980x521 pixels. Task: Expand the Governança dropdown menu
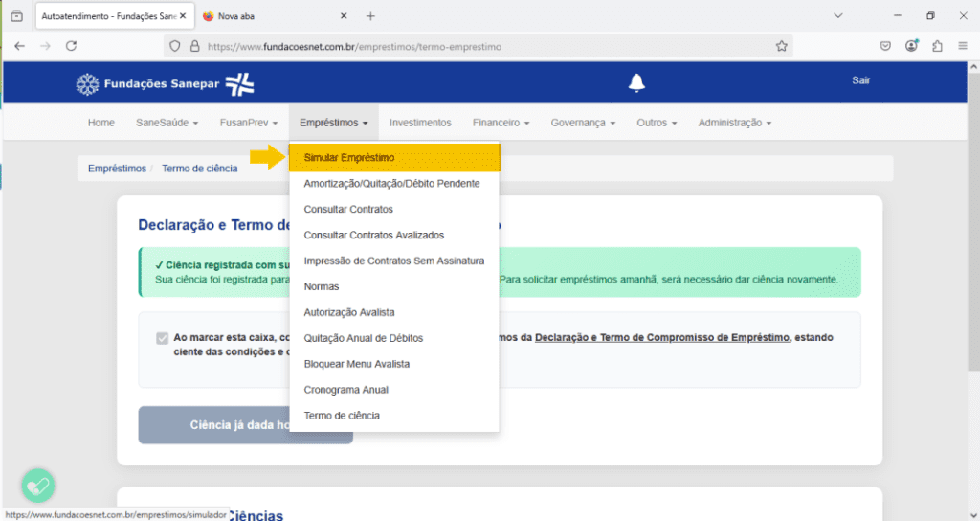tap(583, 123)
